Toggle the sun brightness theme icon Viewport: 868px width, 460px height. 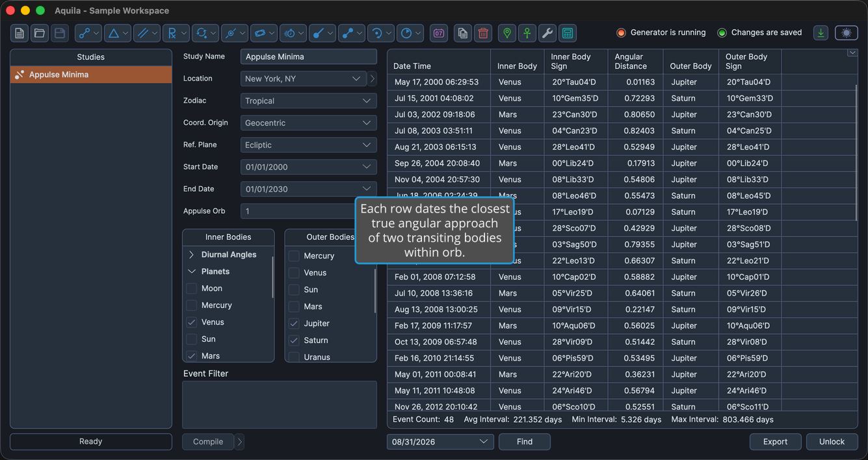click(846, 33)
